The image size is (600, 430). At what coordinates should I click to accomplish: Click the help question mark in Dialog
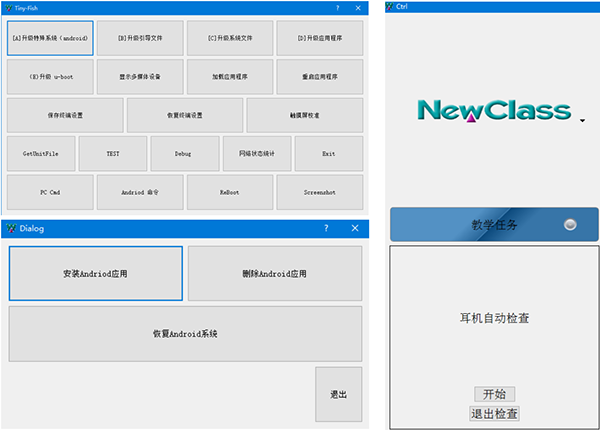(326, 228)
